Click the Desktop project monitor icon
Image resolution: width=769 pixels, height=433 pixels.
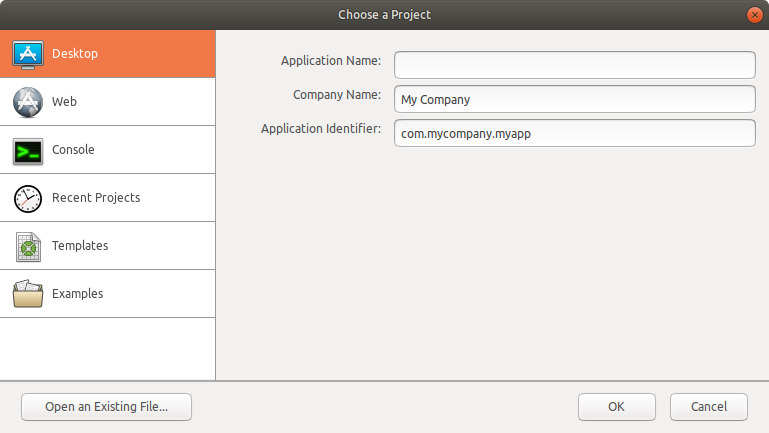[x=28, y=54]
